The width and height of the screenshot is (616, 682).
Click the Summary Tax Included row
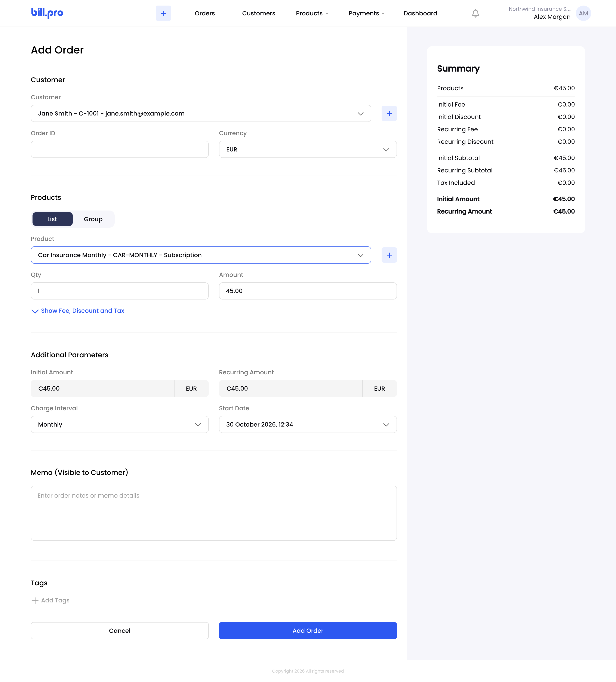pos(506,183)
